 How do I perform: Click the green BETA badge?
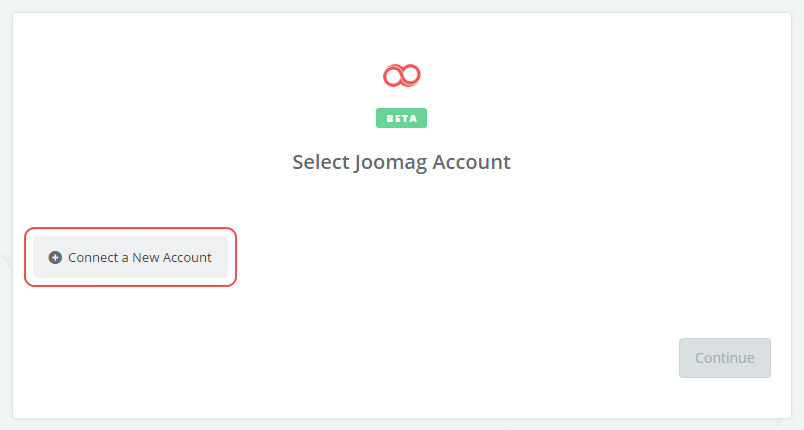pyautogui.click(x=402, y=118)
